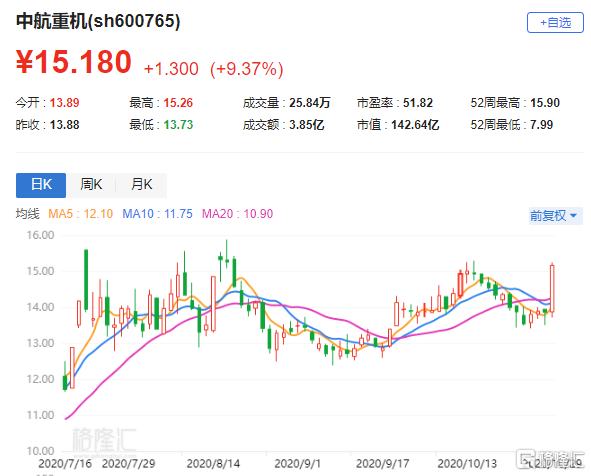Click y-axis label 14.00
Viewport: 591px width, 476px height.
[x=40, y=307]
